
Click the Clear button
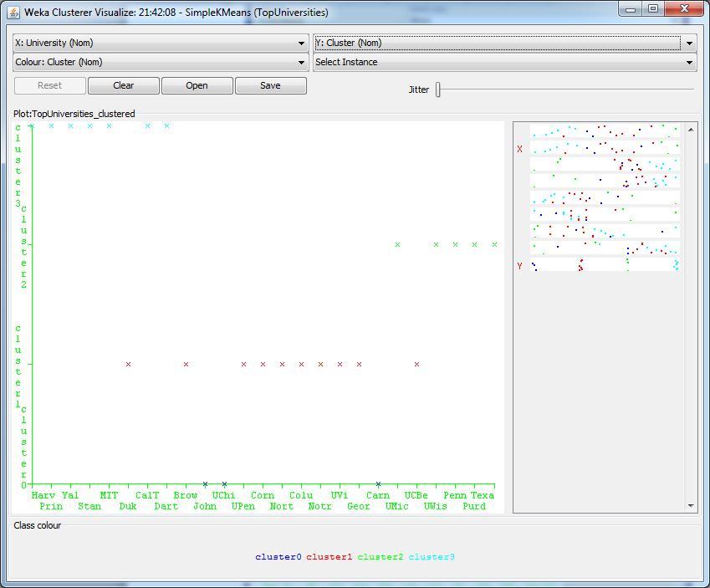pos(124,85)
